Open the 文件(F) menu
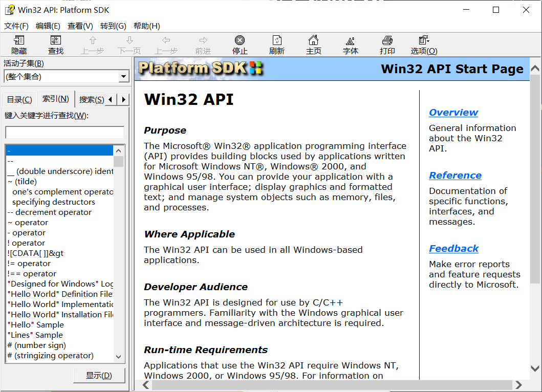Viewport: 542px width, 392px height. 16,26
